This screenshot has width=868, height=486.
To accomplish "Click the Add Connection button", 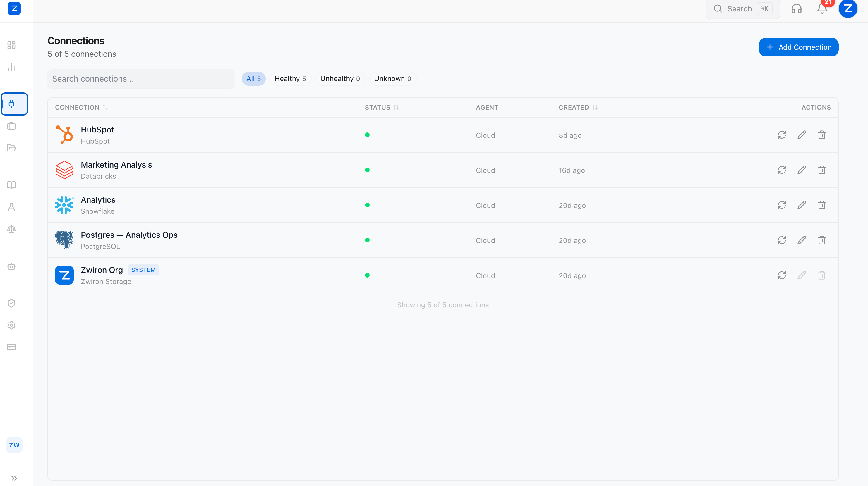I will [798, 47].
